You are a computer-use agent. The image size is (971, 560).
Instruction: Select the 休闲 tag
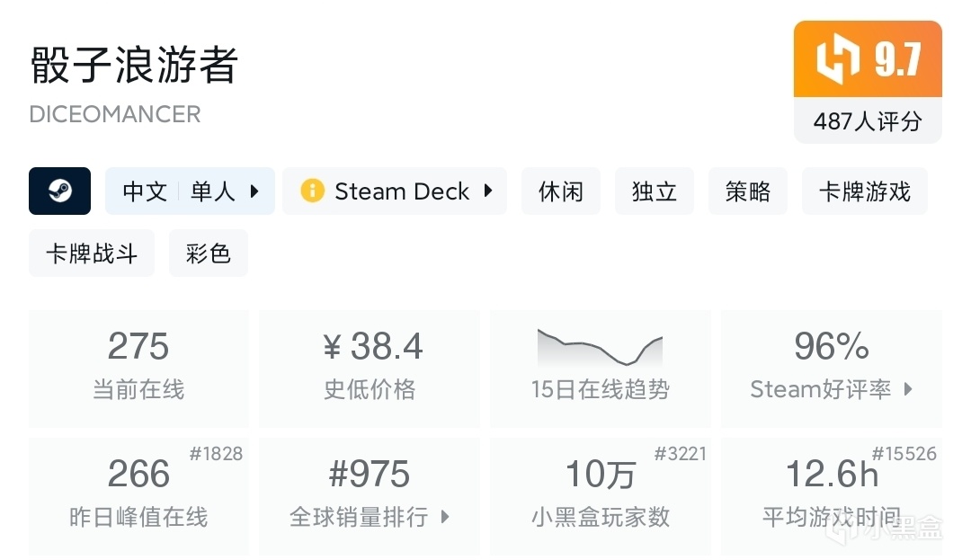point(561,191)
